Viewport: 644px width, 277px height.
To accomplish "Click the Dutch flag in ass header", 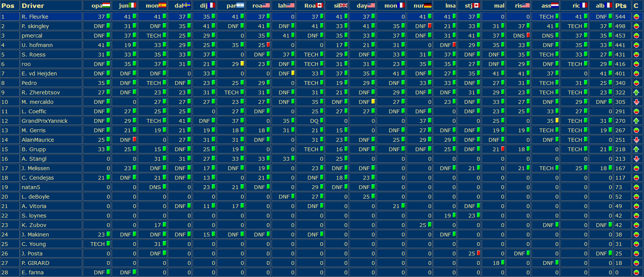I will [x=554, y=5].
